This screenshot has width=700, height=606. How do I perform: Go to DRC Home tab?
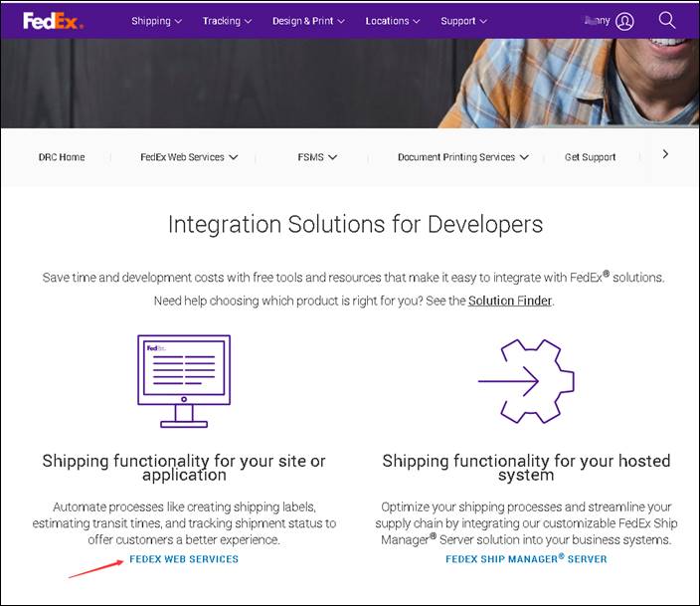pyautogui.click(x=62, y=157)
